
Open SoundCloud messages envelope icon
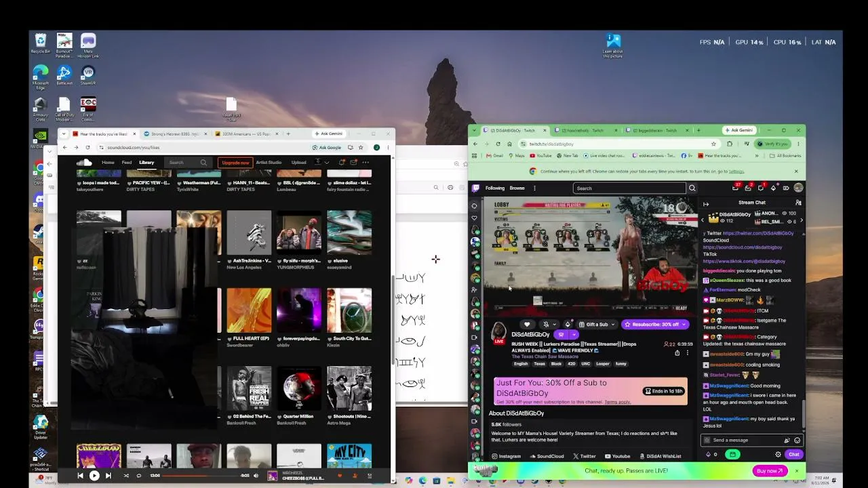click(353, 163)
